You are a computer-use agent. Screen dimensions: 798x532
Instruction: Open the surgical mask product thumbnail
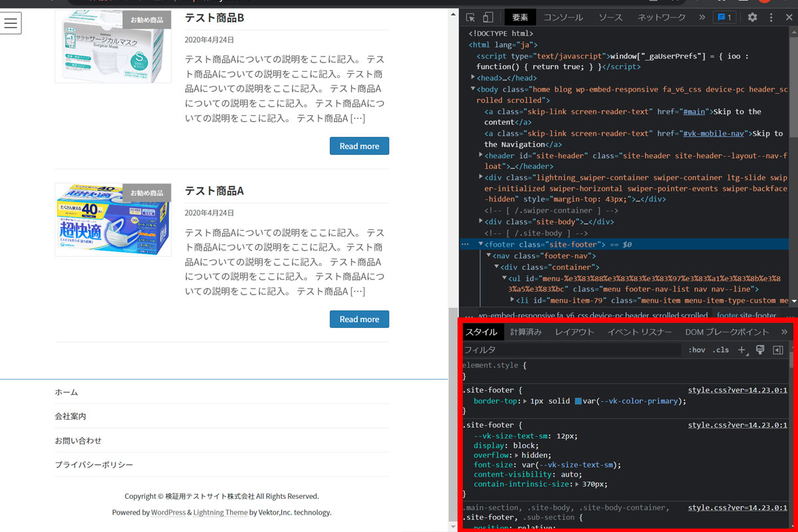point(113,47)
